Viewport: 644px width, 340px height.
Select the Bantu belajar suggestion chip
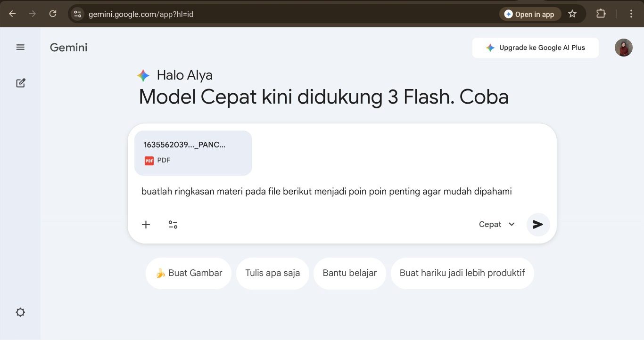[x=349, y=273]
